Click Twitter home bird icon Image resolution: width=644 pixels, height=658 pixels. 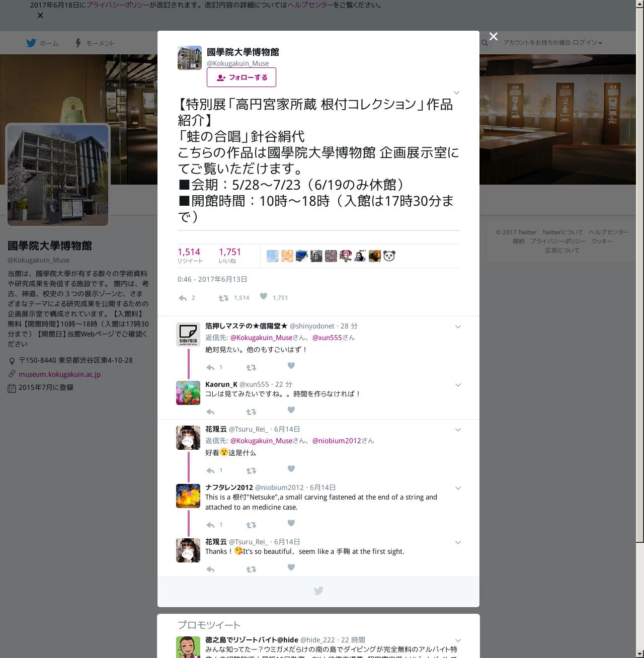click(x=31, y=43)
